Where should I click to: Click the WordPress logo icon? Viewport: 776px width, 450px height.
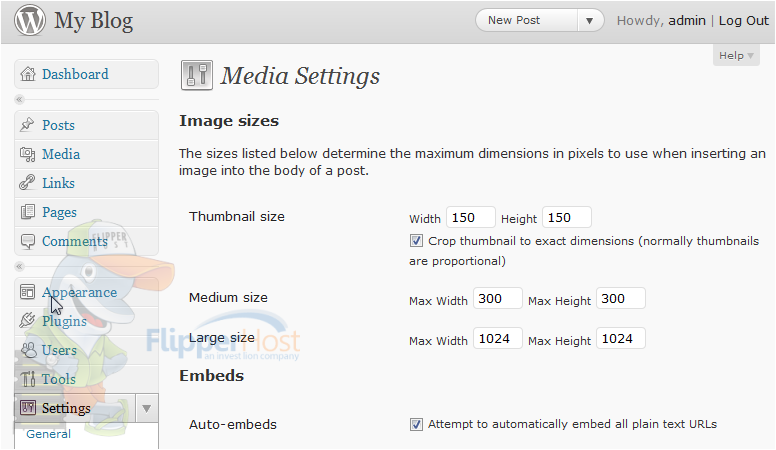tap(30, 20)
